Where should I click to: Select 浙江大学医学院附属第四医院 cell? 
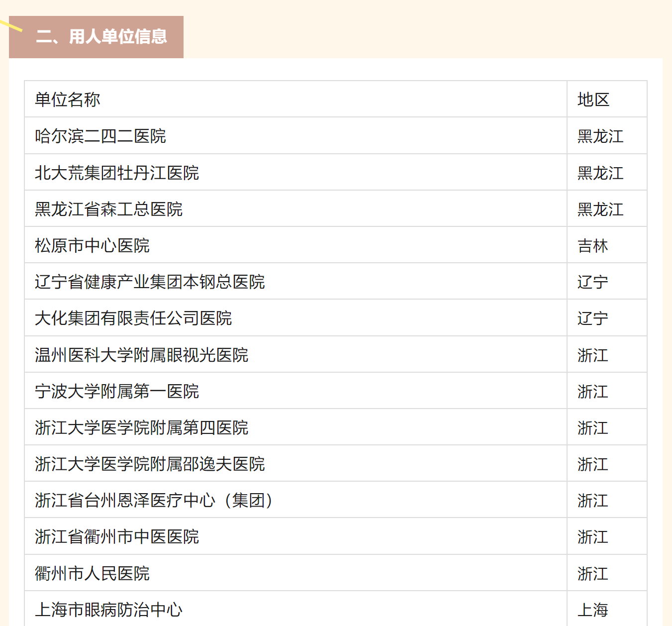pos(141,427)
